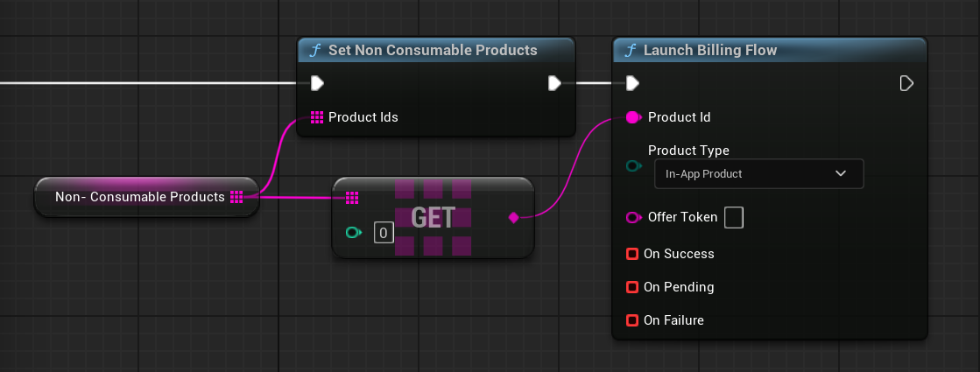The height and width of the screenshot is (372, 980).
Task: Click exec input pin on Set Non Consumable Products
Action: pyautogui.click(x=317, y=83)
